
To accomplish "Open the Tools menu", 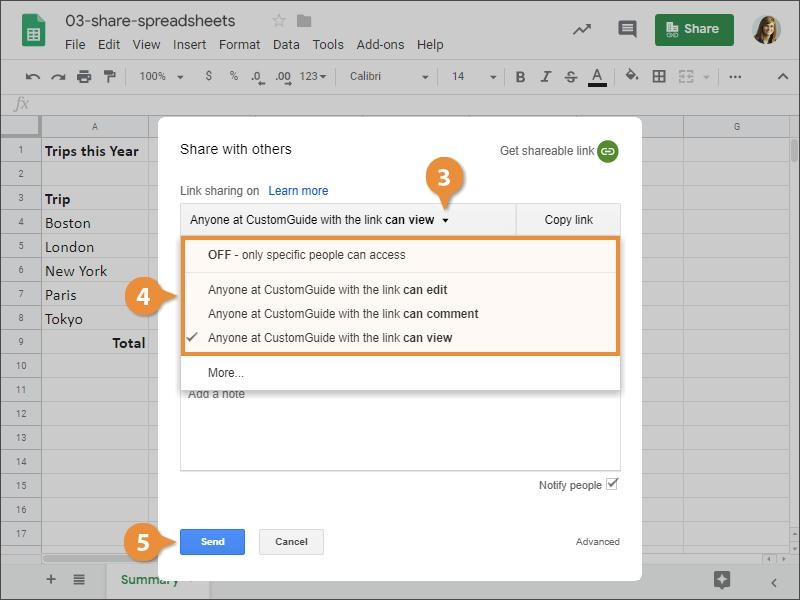I will 328,44.
